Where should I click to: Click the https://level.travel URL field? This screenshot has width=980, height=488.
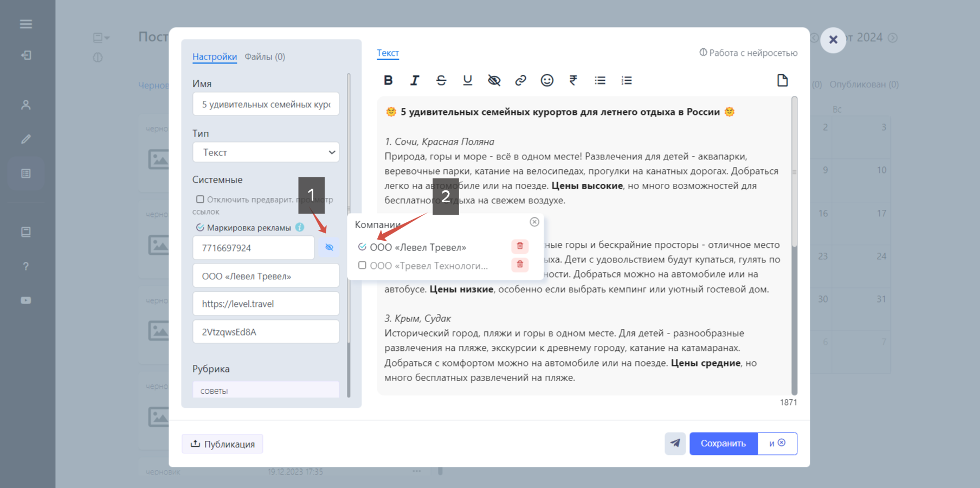point(266,304)
